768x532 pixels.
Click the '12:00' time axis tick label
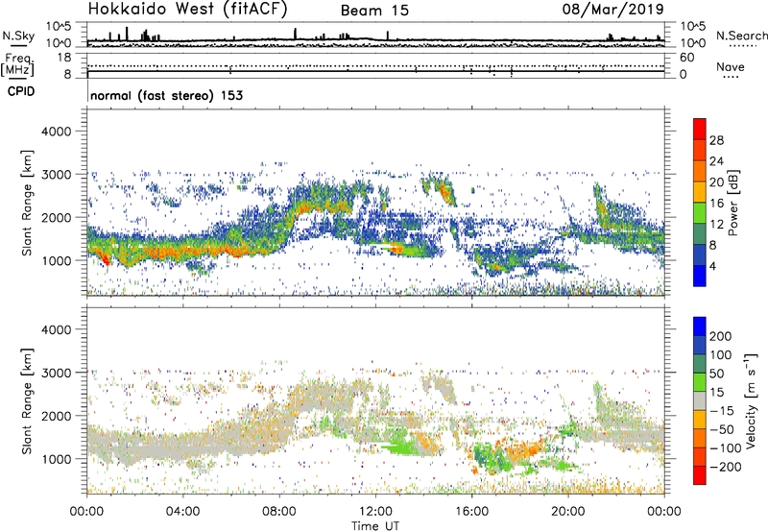click(375, 512)
